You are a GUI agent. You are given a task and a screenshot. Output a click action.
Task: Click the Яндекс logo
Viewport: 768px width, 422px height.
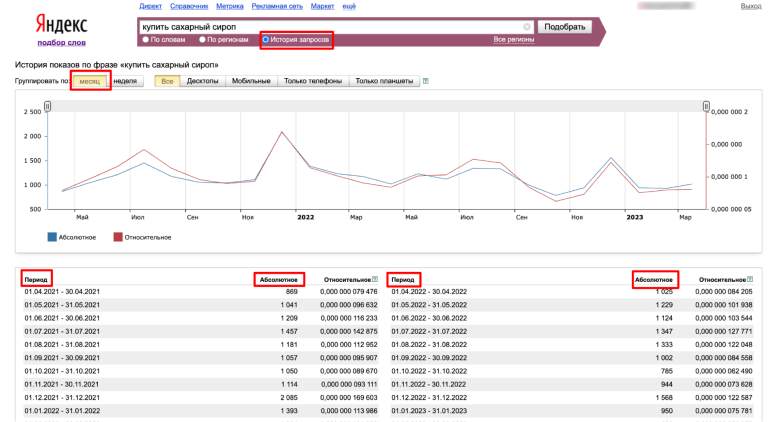[x=62, y=24]
